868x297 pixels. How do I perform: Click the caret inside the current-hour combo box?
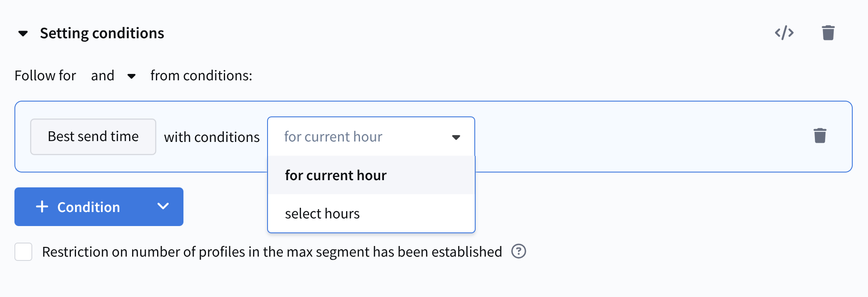click(x=456, y=137)
